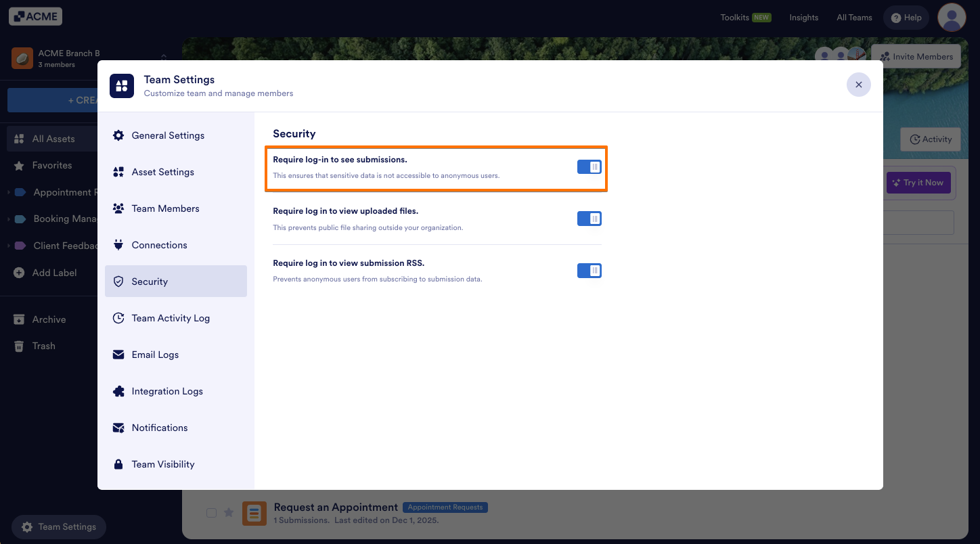Click the Email Logs envelope icon
Viewport: 980px width, 544px height.
pyautogui.click(x=118, y=355)
